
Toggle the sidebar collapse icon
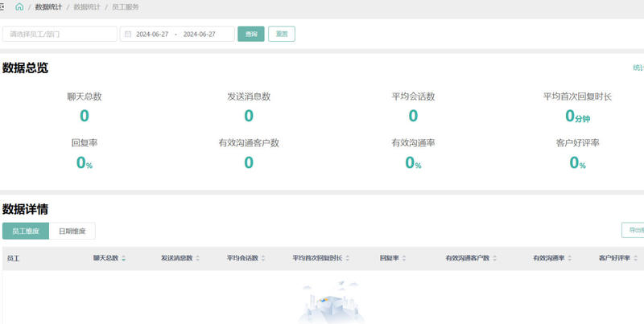[2, 7]
